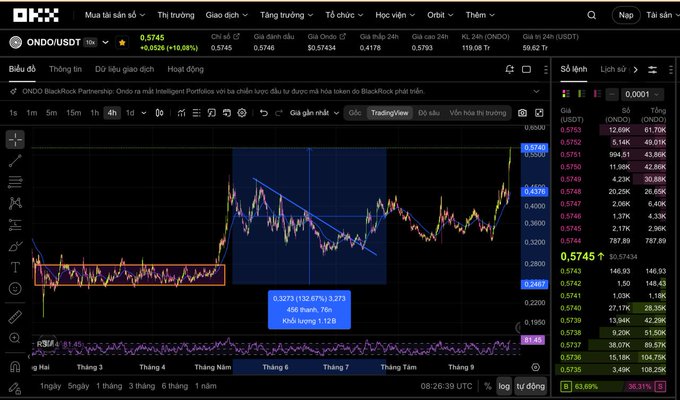Open the emoji sticker tool
The height and width of the screenshot is (400, 680).
15,289
